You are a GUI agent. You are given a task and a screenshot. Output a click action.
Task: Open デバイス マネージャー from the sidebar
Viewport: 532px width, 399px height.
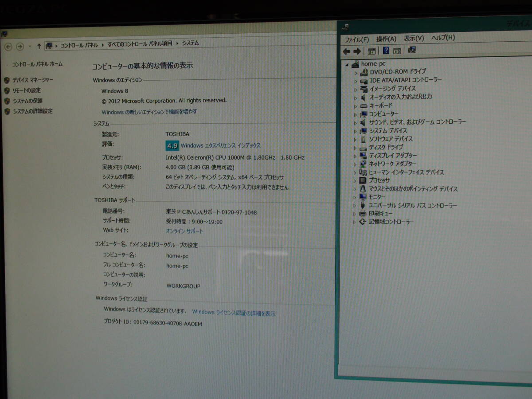[31, 79]
